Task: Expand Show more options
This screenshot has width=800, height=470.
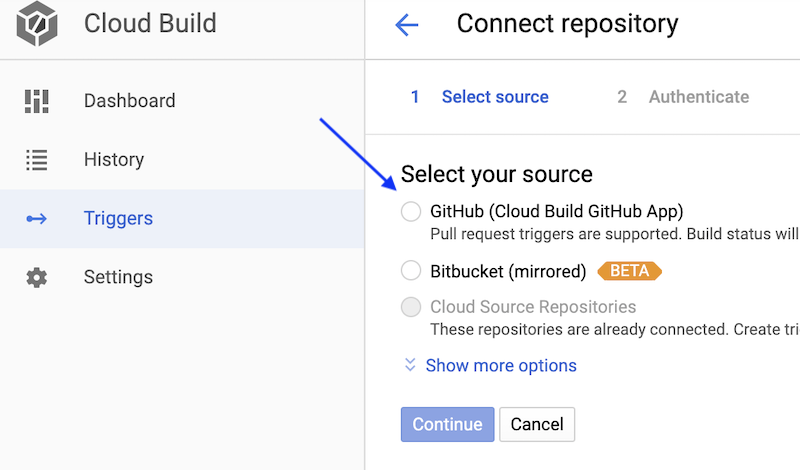Action: tap(500, 365)
